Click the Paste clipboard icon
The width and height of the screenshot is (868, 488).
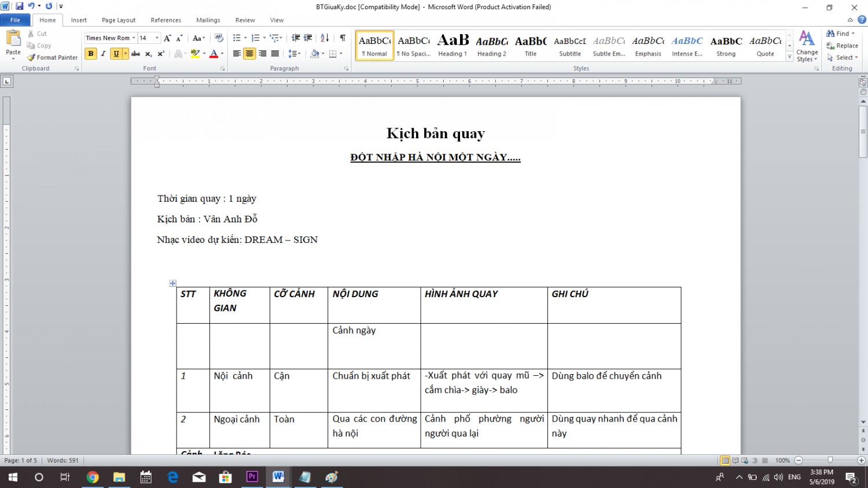point(13,38)
